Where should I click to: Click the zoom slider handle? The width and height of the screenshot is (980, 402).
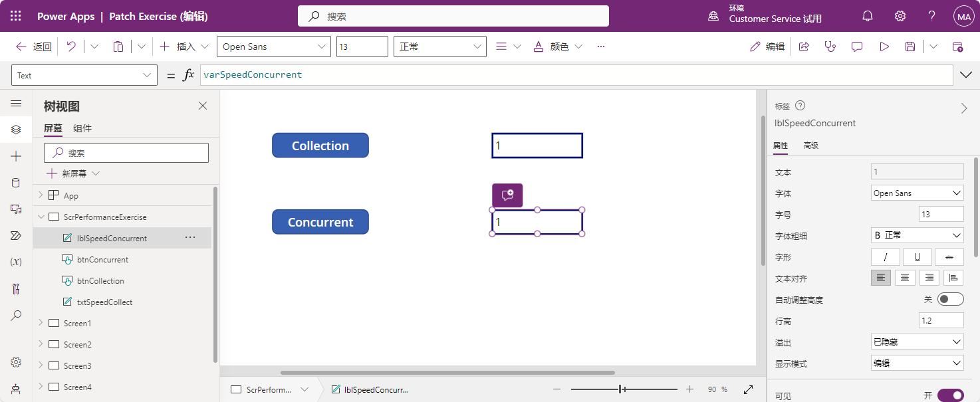tap(621, 389)
